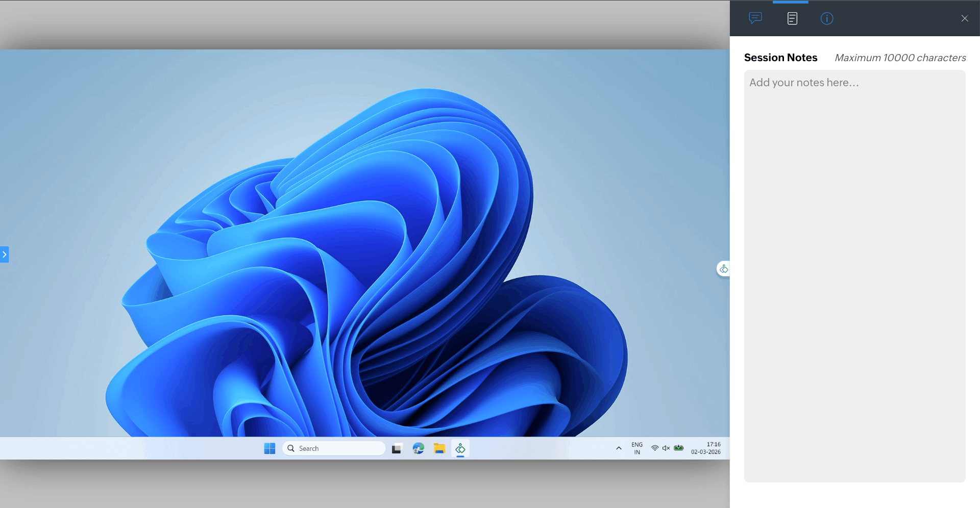
Task: Open the clock and date 17:16
Action: (706, 448)
